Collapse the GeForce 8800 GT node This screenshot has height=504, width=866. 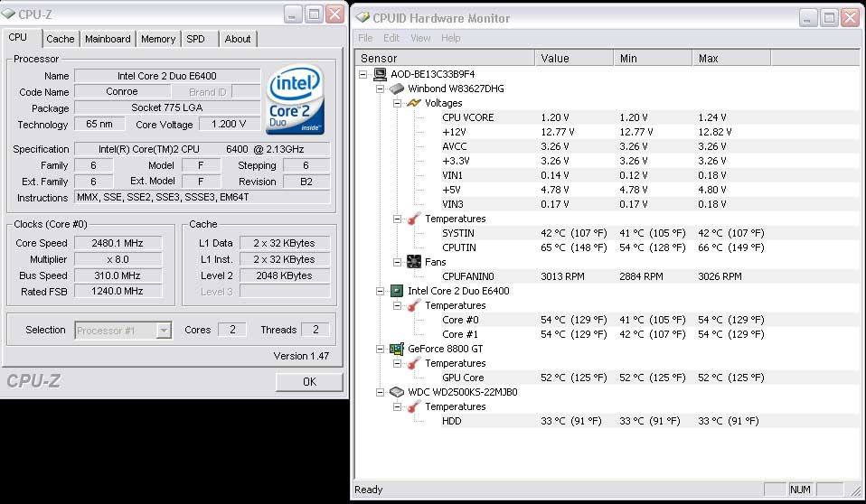click(380, 349)
